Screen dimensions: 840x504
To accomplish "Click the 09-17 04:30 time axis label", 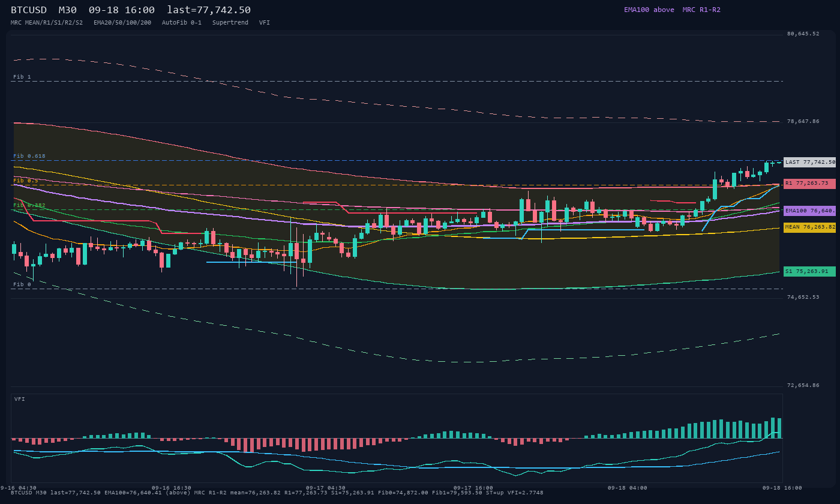I will [326, 488].
